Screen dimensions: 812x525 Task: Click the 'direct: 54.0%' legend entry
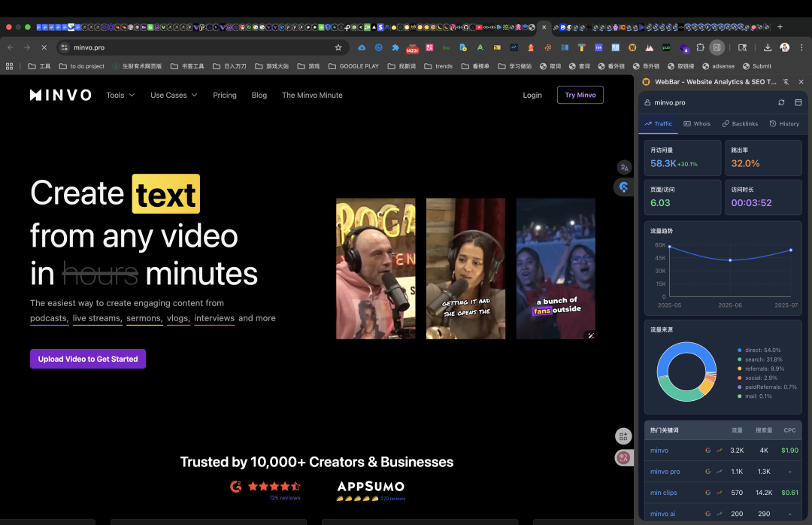tap(759, 351)
